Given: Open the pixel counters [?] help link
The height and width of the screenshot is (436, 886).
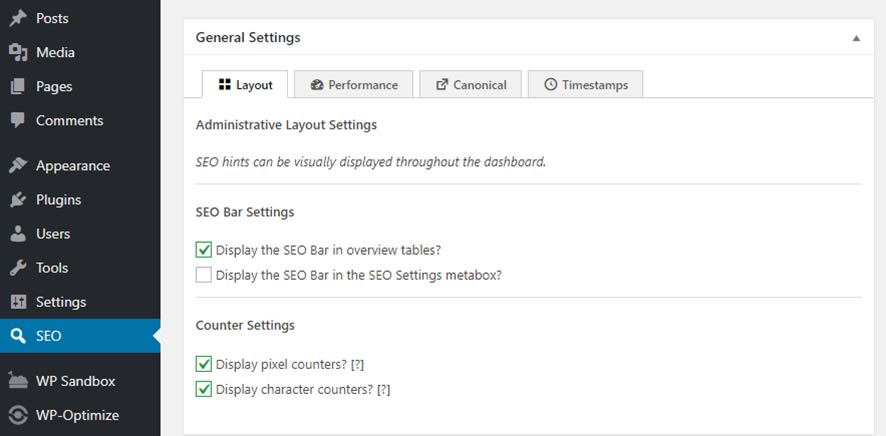Looking at the screenshot, I should click(357, 365).
